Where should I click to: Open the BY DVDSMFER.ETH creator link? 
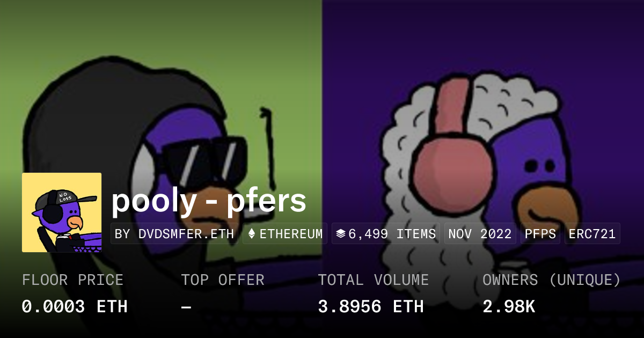pyautogui.click(x=174, y=234)
